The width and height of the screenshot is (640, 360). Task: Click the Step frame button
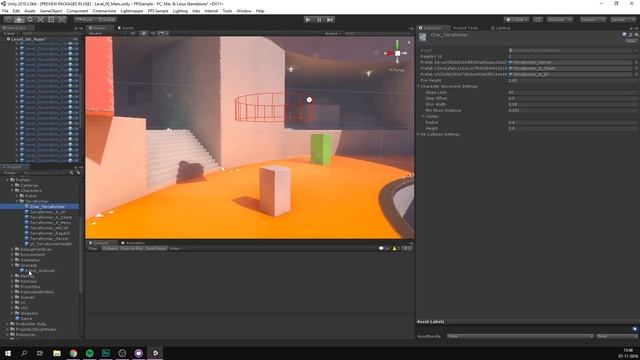[330, 20]
